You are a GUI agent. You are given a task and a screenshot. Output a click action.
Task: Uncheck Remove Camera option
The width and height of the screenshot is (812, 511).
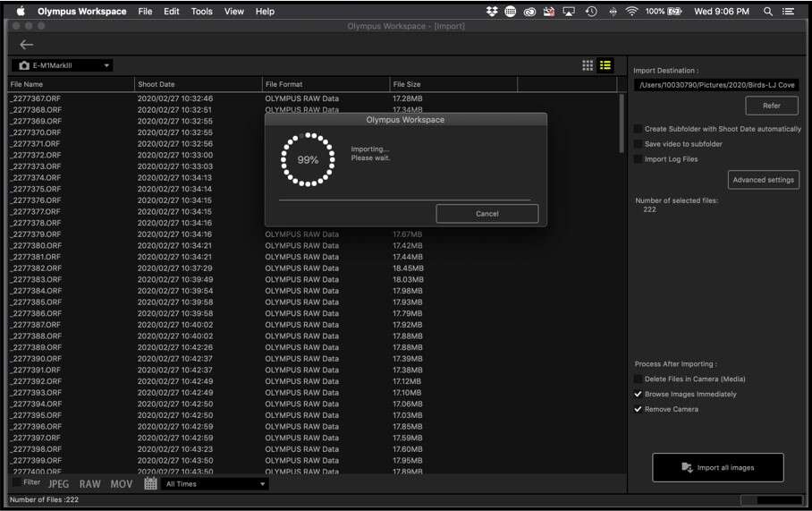(638, 409)
